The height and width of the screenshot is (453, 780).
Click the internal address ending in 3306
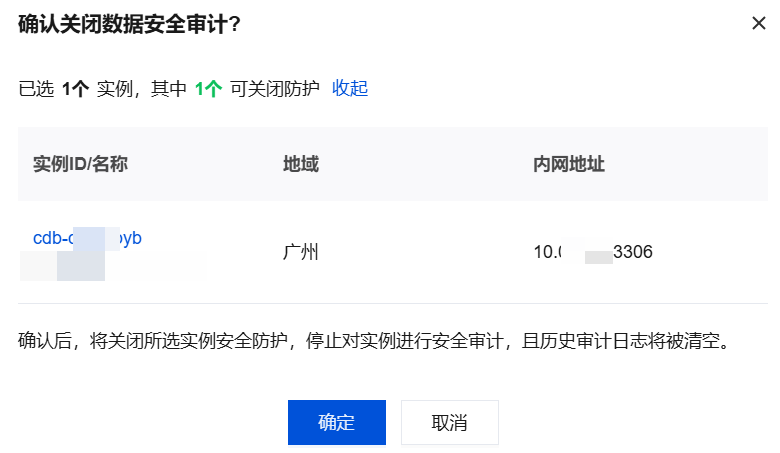593,252
